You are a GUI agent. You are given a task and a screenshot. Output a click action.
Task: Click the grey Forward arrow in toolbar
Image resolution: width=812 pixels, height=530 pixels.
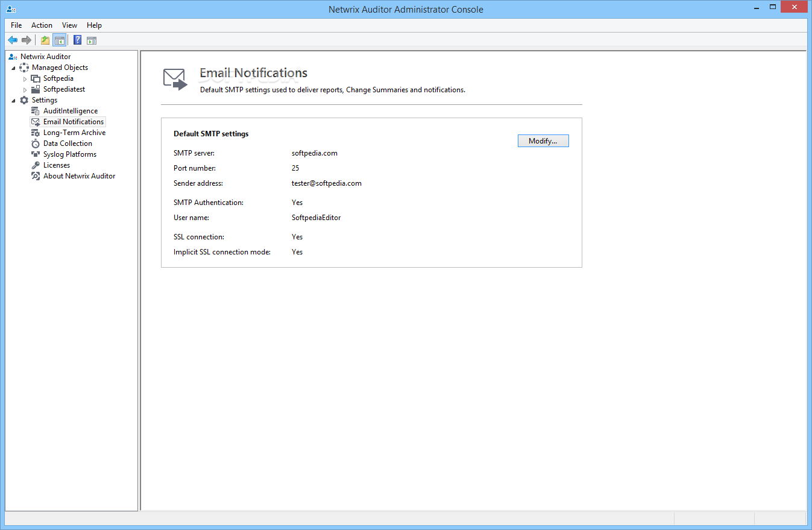[x=27, y=40]
